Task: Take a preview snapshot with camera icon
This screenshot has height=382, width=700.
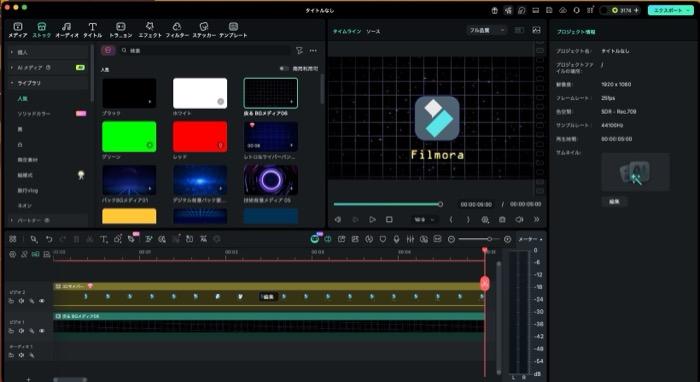Action: (502, 220)
